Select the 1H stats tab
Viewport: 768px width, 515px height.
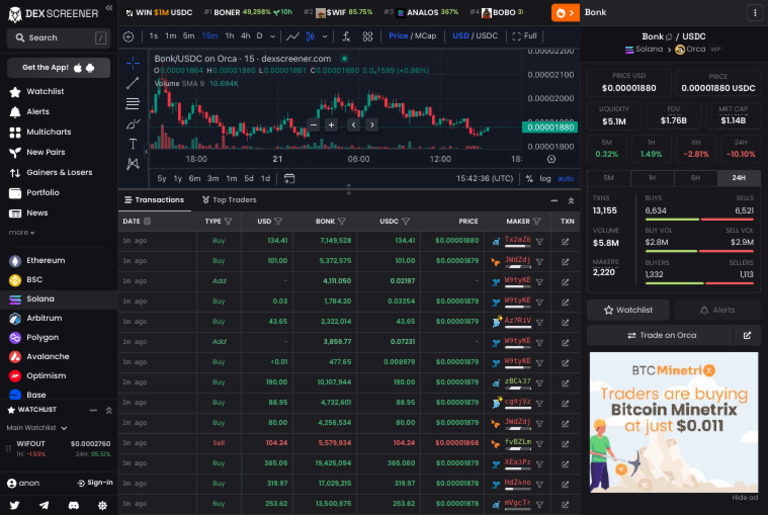[x=652, y=178]
